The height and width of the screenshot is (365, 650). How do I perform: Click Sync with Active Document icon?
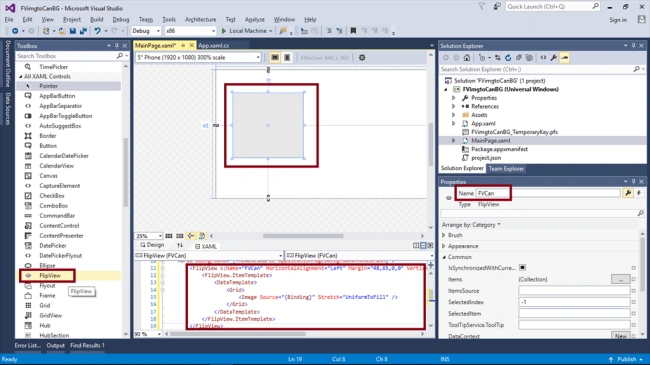coord(497,58)
